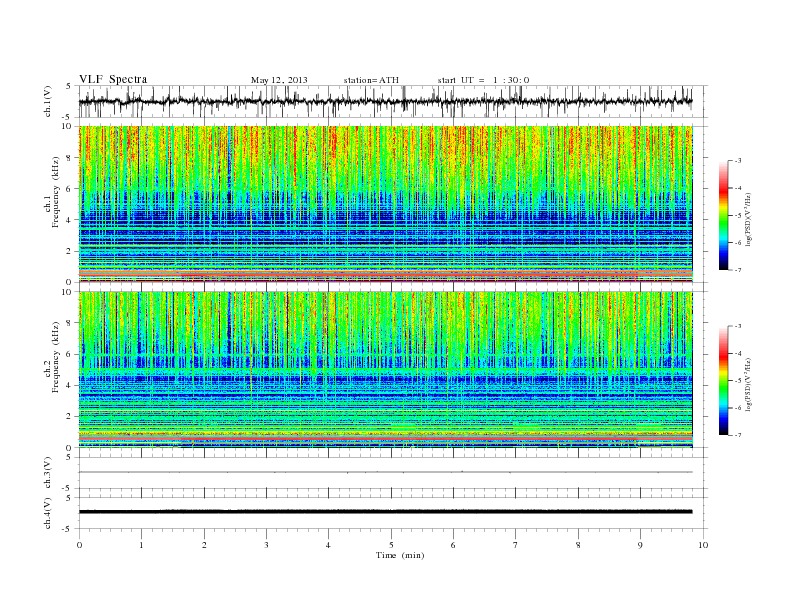Screen dimensions: 792x612
Task: Click the thin ch.3 voltage trace
Action: (385, 472)
